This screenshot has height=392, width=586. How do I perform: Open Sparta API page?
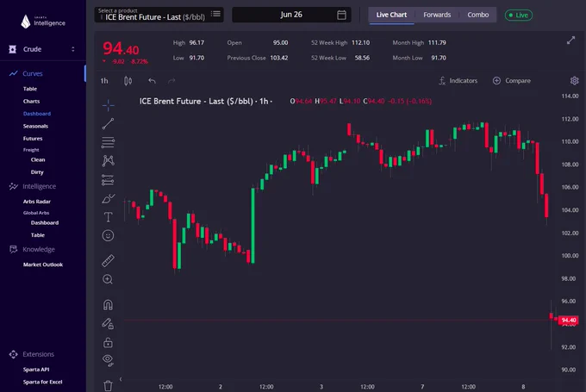coord(36,370)
